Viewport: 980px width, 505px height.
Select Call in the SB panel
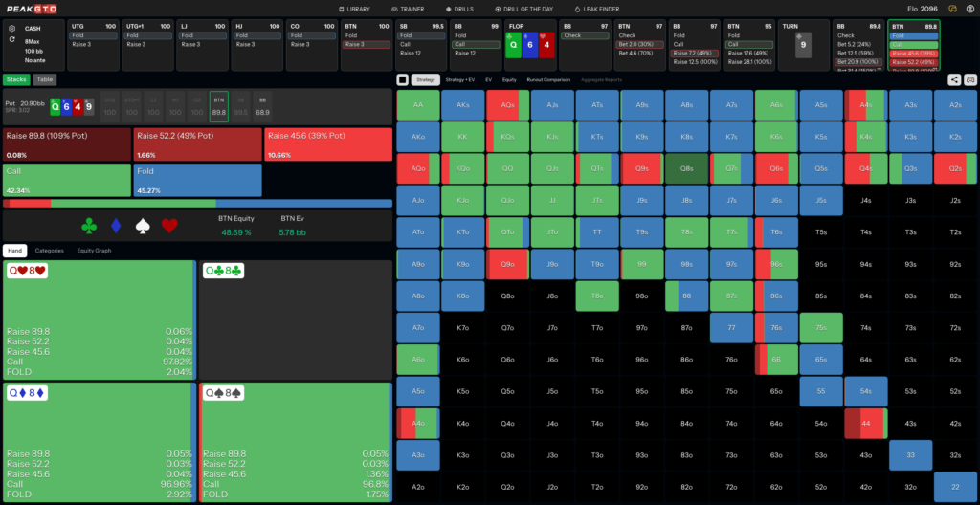point(422,44)
